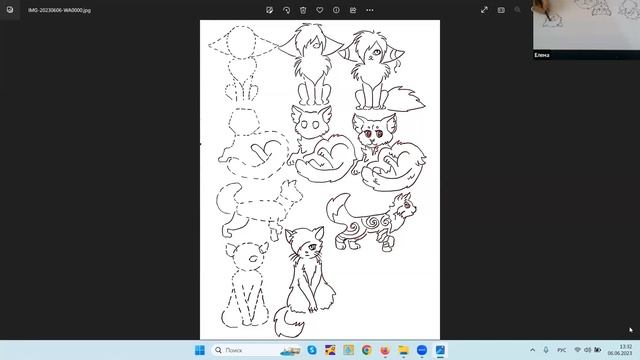Click the IMG-20230606-WA0000.jpg file name
This screenshot has height=360, width=640.
click(x=60, y=10)
